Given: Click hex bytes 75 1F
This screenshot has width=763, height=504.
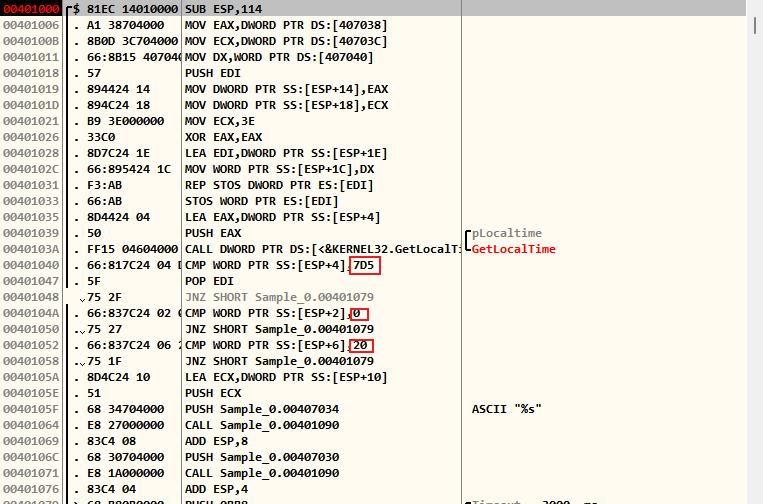Looking at the screenshot, I should point(104,362).
